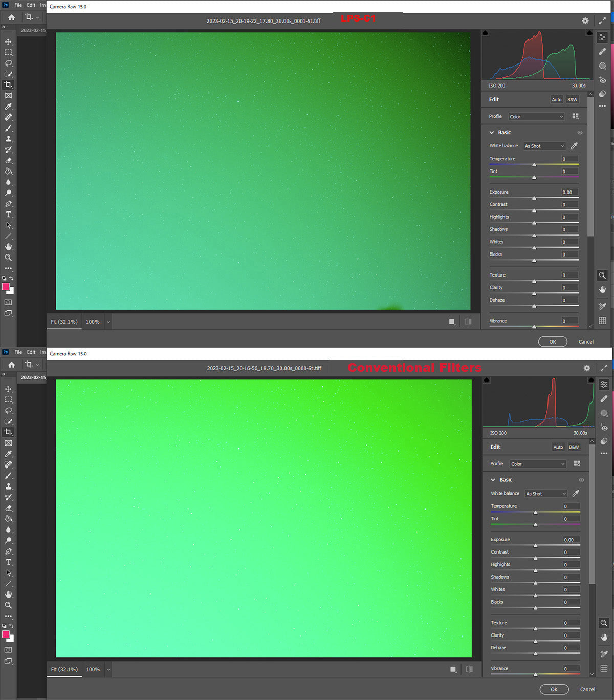This screenshot has width=614, height=700.
Task: Select the Hand tool in lower Photoshop toolbar
Action: (8, 595)
